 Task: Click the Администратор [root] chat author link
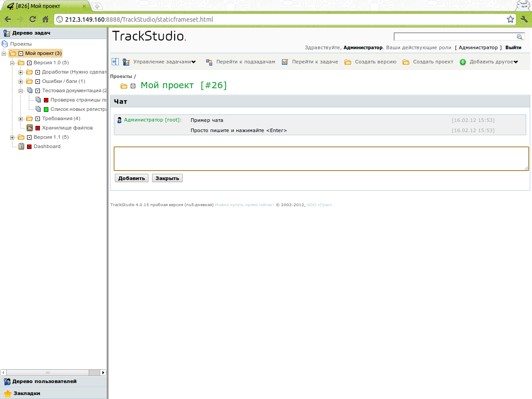(153, 120)
